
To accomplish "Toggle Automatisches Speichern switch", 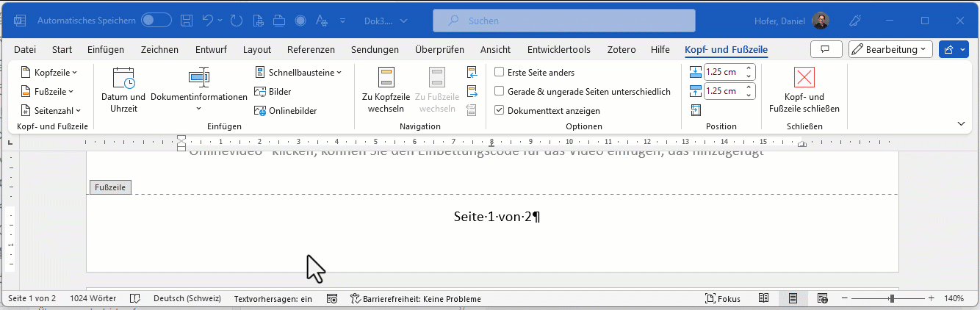I will [x=156, y=21].
